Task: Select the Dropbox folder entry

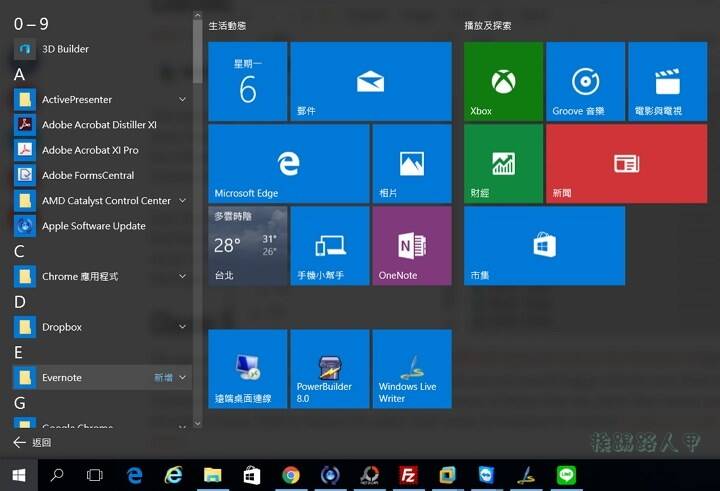Action: point(102,327)
